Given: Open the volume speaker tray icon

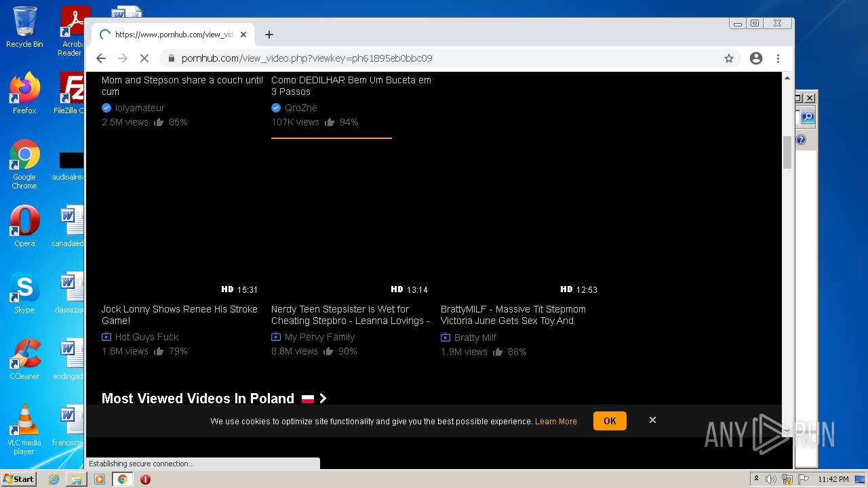Looking at the screenshot, I should click(x=771, y=479).
